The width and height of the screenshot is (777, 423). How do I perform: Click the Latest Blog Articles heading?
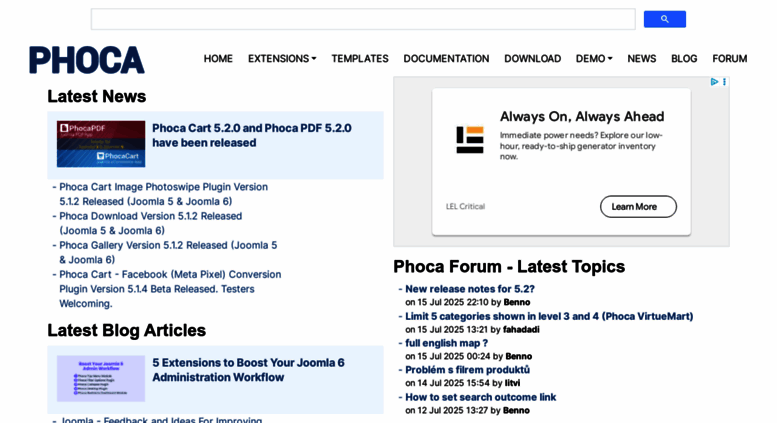pyautogui.click(x=126, y=330)
